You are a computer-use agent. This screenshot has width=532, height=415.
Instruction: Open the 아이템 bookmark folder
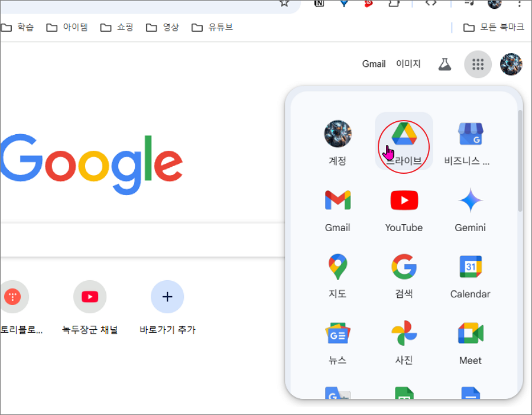67,27
